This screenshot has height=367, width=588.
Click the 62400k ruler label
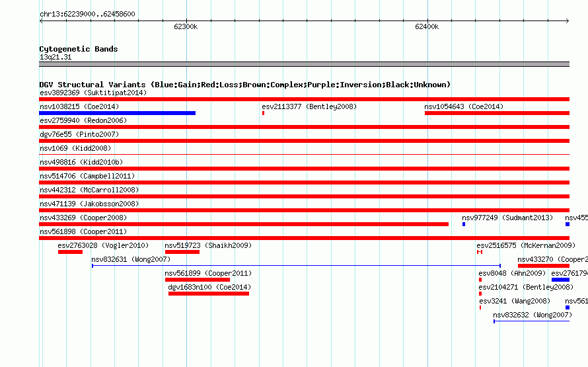point(427,26)
